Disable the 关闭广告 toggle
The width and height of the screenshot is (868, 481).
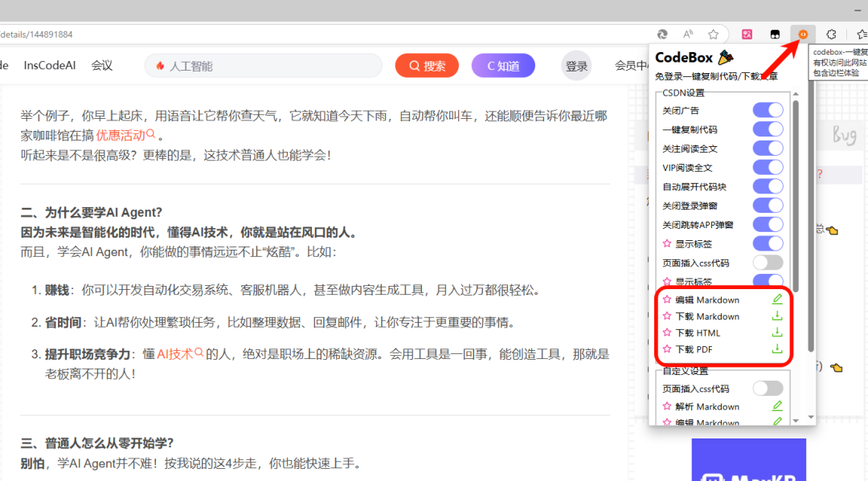(x=768, y=108)
